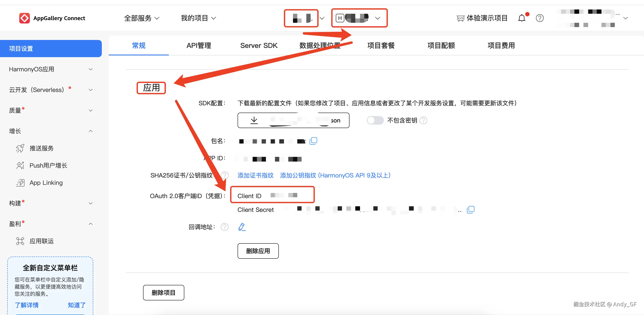Click 知道了 in the menu tip card
The height and width of the screenshot is (315, 644).
pyautogui.click(x=76, y=305)
